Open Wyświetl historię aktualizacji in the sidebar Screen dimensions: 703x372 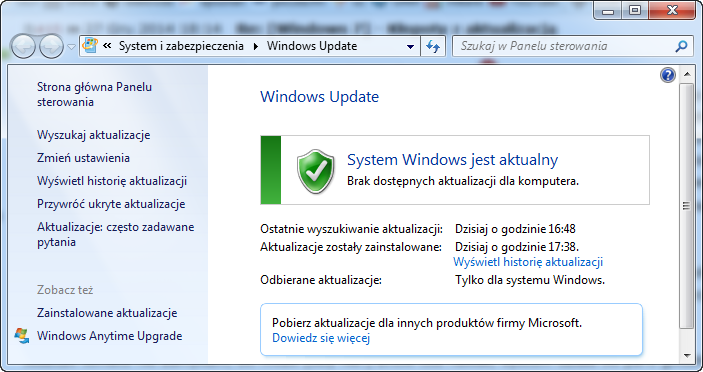pyautogui.click(x=112, y=181)
